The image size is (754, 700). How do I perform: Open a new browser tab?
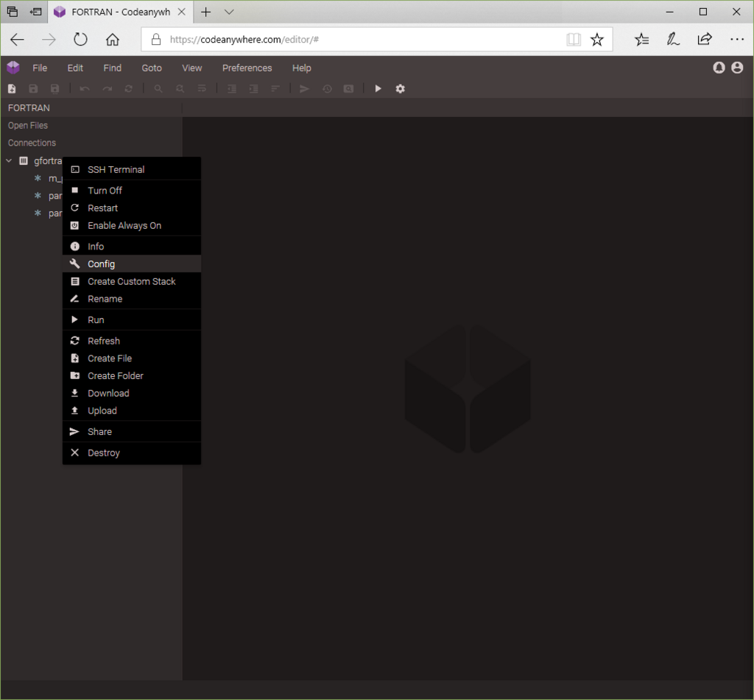[206, 12]
